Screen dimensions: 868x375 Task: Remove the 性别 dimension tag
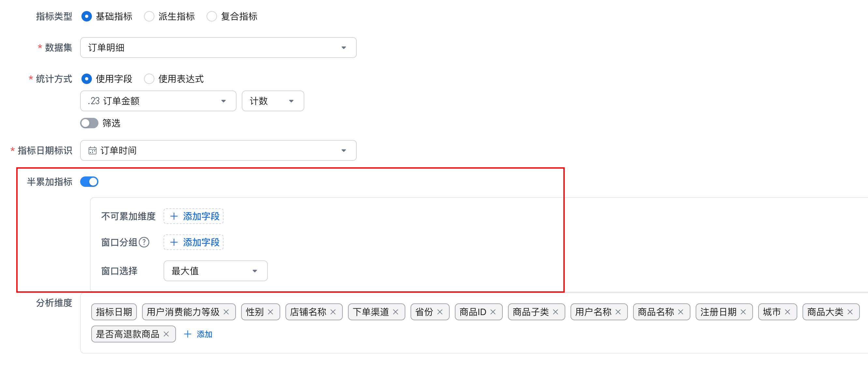(270, 312)
